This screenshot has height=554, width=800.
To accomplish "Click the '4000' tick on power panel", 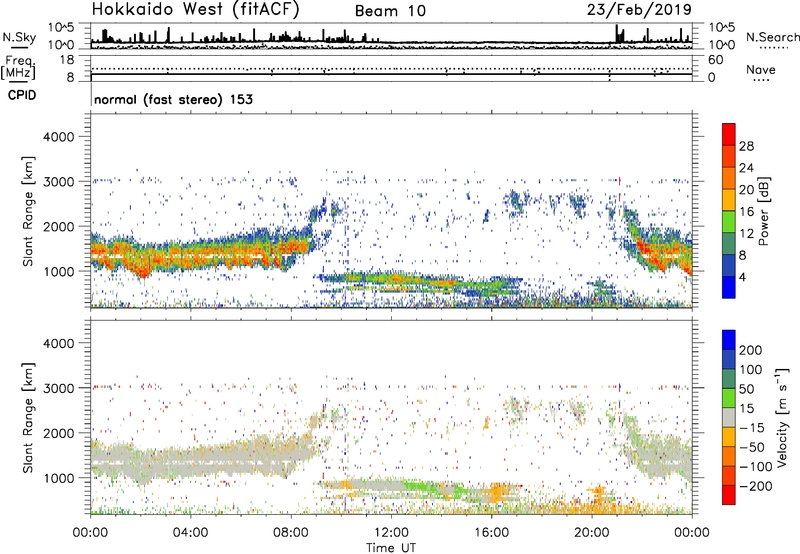I will click(x=59, y=137).
